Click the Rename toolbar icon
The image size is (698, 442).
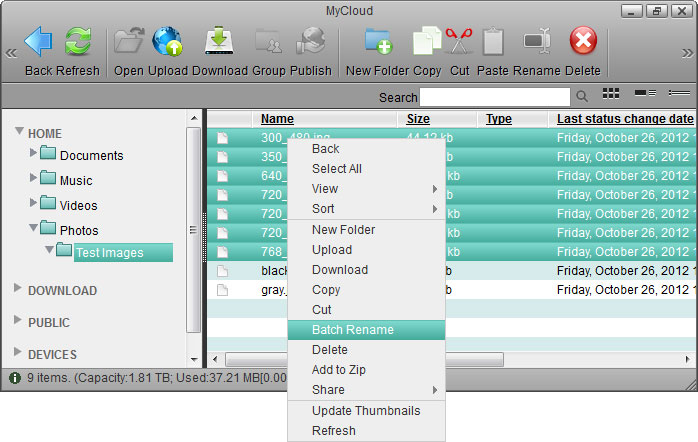coord(538,42)
